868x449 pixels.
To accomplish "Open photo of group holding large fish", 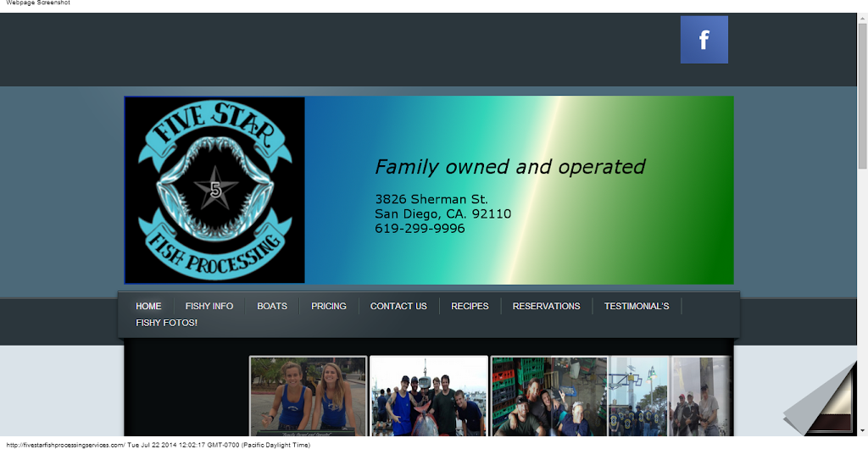I will click(428, 396).
